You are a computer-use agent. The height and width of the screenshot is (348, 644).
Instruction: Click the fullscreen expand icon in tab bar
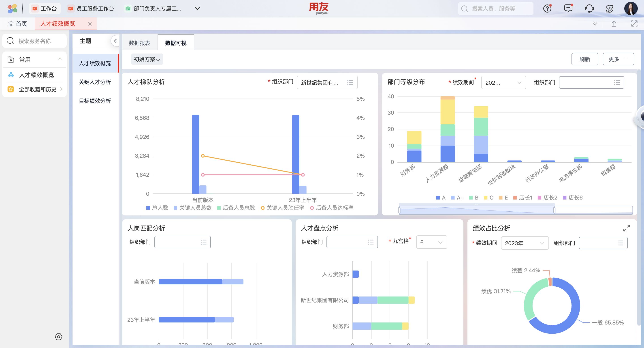tap(634, 24)
